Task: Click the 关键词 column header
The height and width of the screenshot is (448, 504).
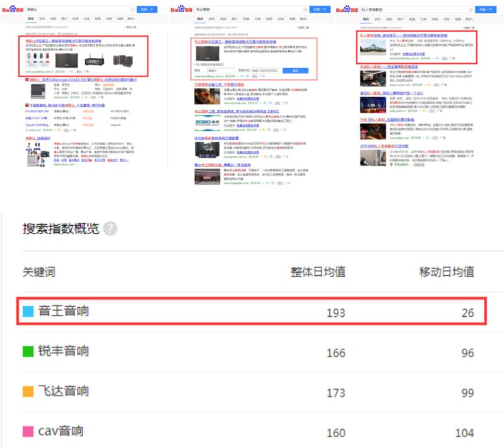Action: [39, 272]
